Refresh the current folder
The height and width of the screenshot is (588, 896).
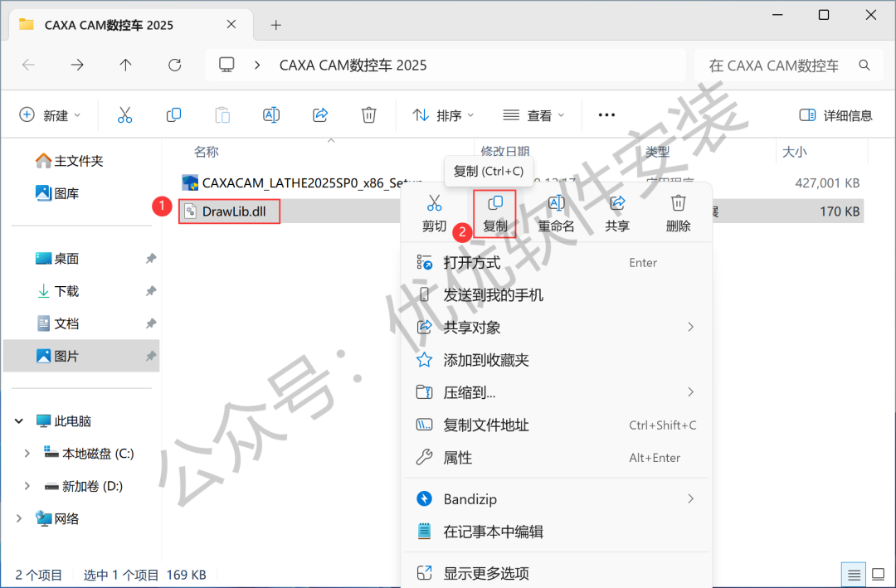(x=175, y=66)
